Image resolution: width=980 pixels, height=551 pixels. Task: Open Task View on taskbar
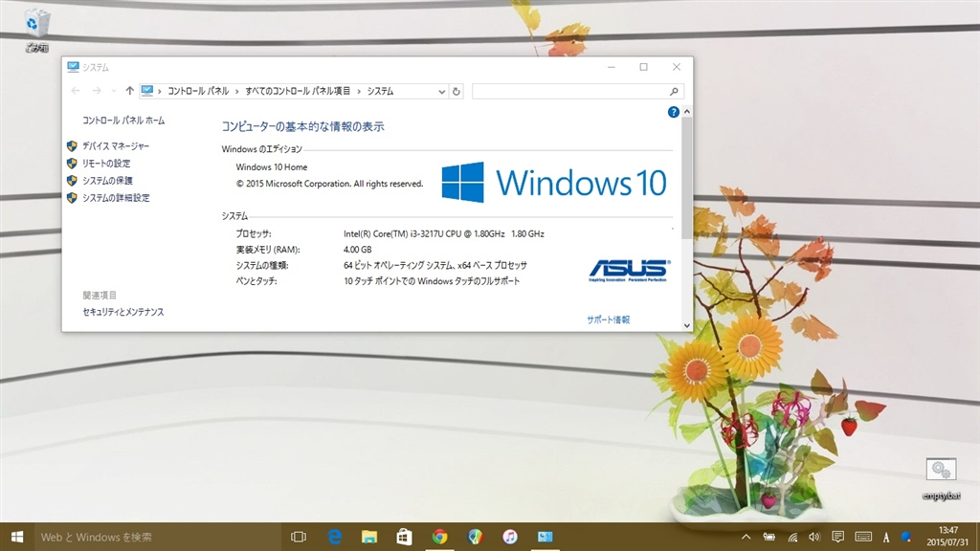click(x=299, y=537)
